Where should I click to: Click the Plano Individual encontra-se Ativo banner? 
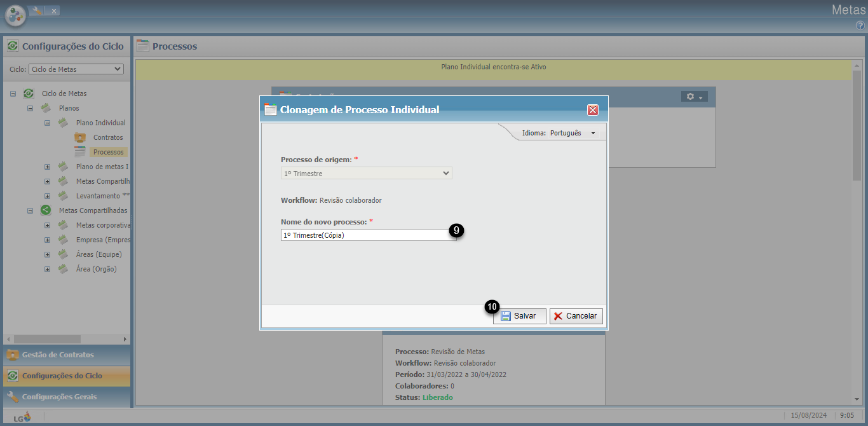(493, 70)
